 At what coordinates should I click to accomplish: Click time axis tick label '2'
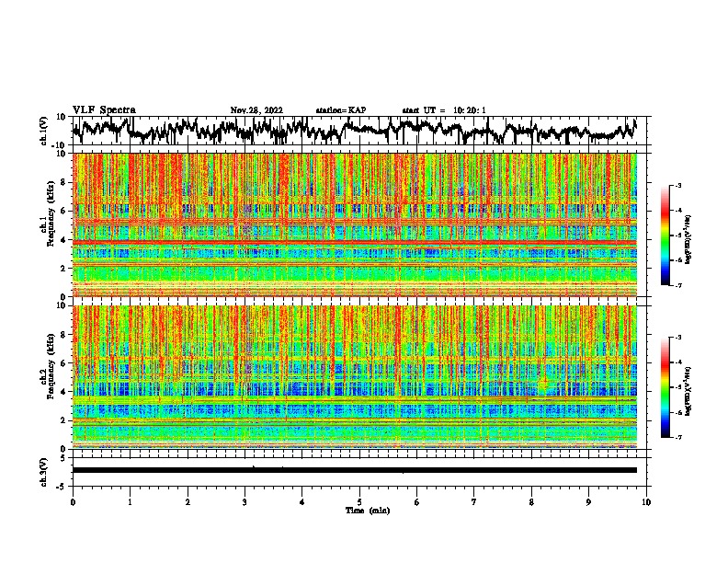pyautogui.click(x=188, y=502)
